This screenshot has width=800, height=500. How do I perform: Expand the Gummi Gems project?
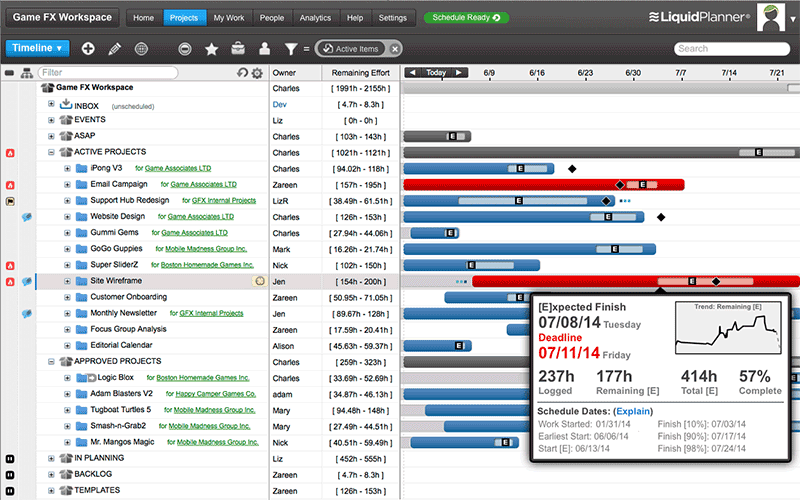click(x=67, y=233)
